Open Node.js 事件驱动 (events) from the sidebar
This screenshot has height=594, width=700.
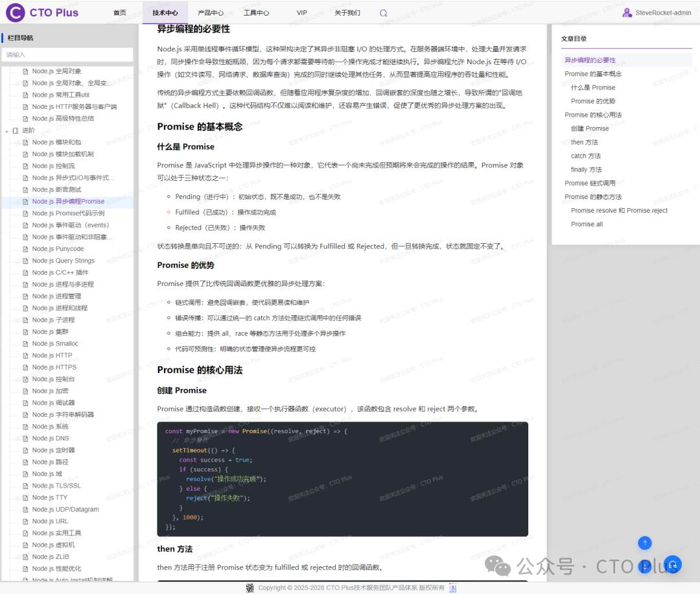[73, 224]
